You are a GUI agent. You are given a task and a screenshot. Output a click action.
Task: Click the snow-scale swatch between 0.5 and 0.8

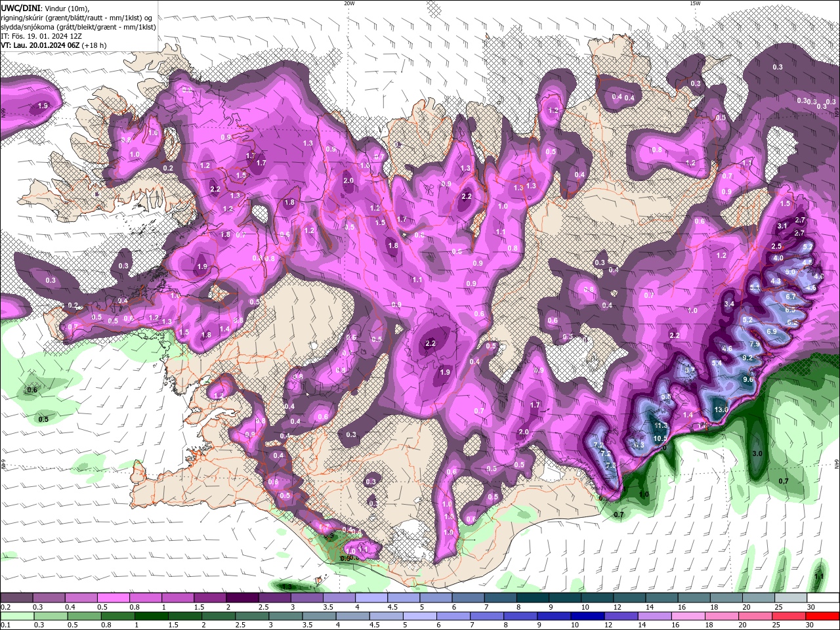pos(113,598)
